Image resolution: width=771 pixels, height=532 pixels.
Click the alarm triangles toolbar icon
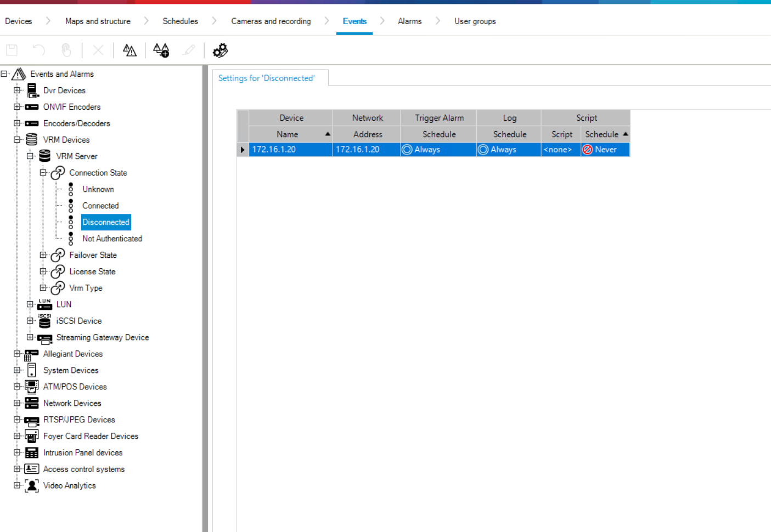tap(130, 50)
